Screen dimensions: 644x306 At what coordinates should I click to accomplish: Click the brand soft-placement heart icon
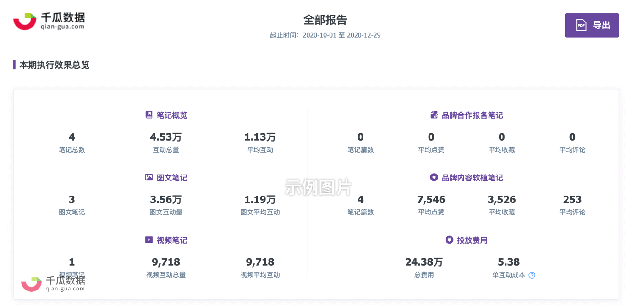tap(434, 177)
